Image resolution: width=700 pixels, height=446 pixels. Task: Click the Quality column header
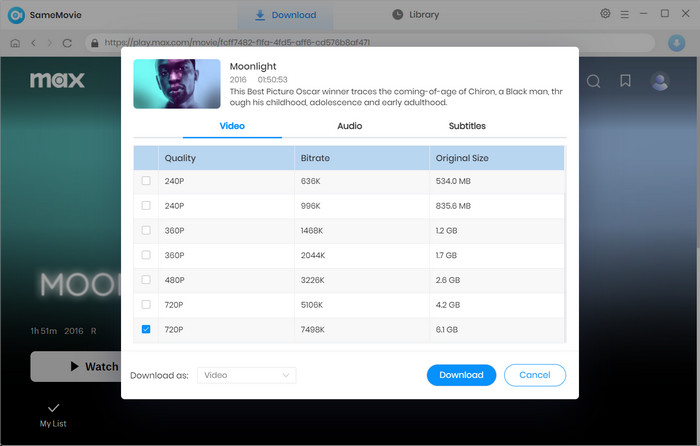coord(226,158)
